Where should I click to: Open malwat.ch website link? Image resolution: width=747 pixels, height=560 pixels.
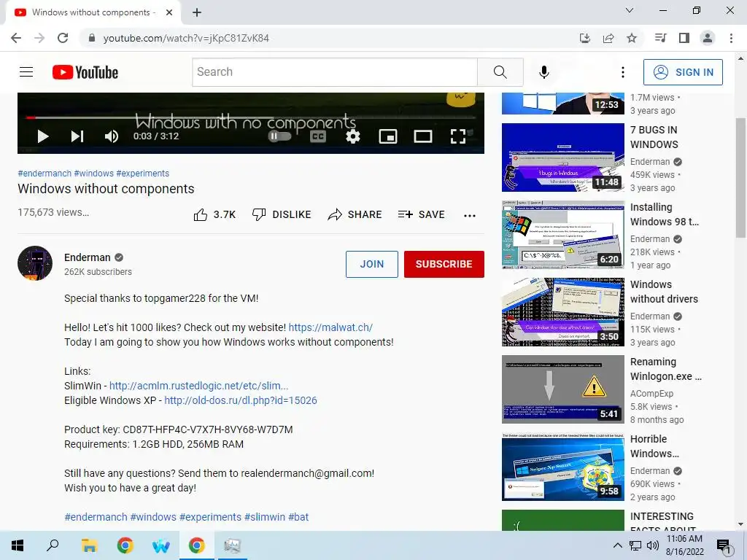330,327
